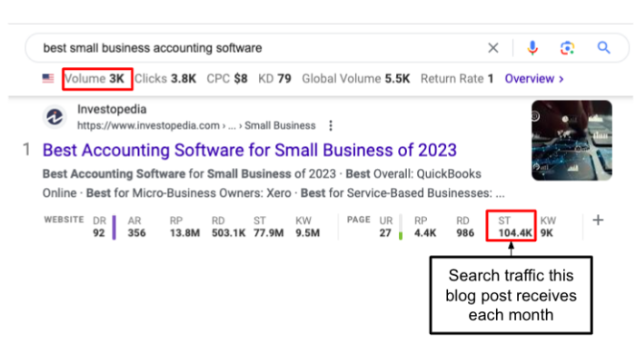Click the Investopedia site favicon

tap(55, 117)
